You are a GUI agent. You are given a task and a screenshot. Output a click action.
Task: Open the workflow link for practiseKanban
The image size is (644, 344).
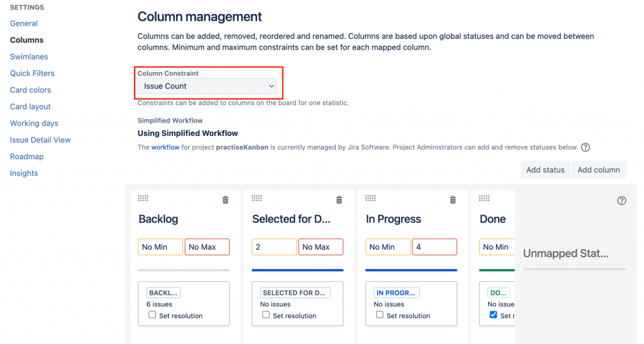coord(165,148)
